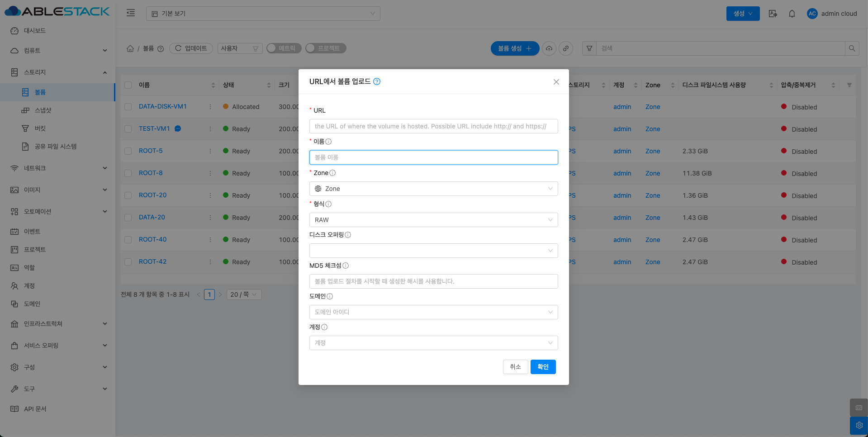Click the upload from URL link icon
The height and width of the screenshot is (437, 868).
tap(566, 48)
